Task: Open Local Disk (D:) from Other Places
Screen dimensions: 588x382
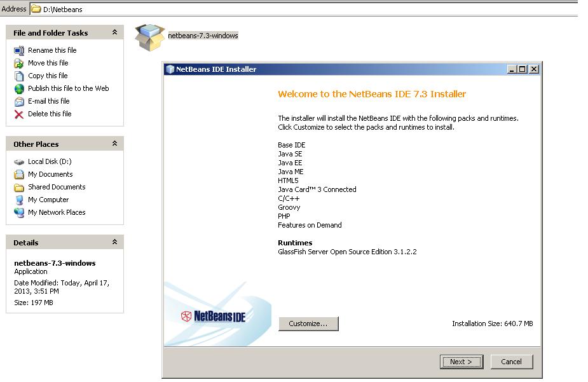Action: (19, 161)
